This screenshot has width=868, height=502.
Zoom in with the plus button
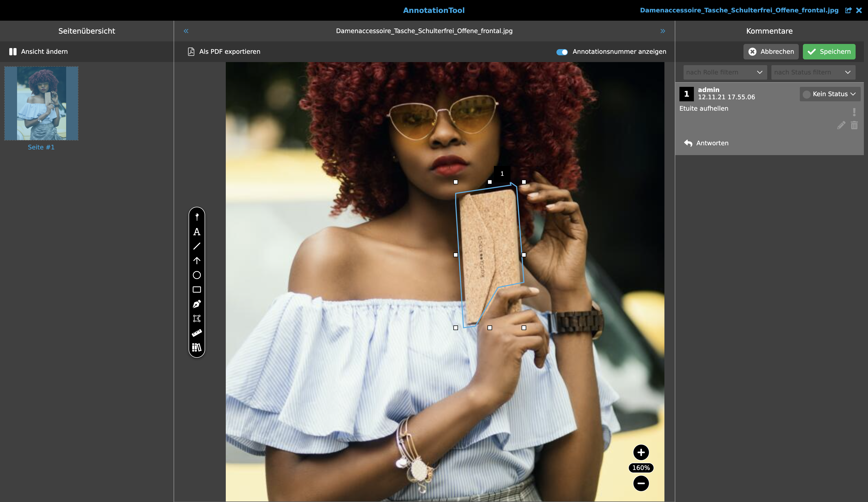click(x=641, y=452)
